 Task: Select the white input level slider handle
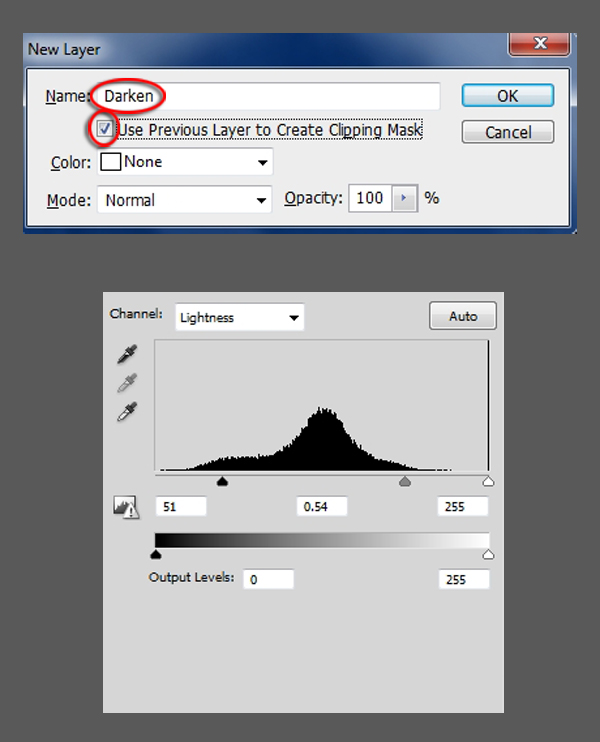tap(488, 482)
